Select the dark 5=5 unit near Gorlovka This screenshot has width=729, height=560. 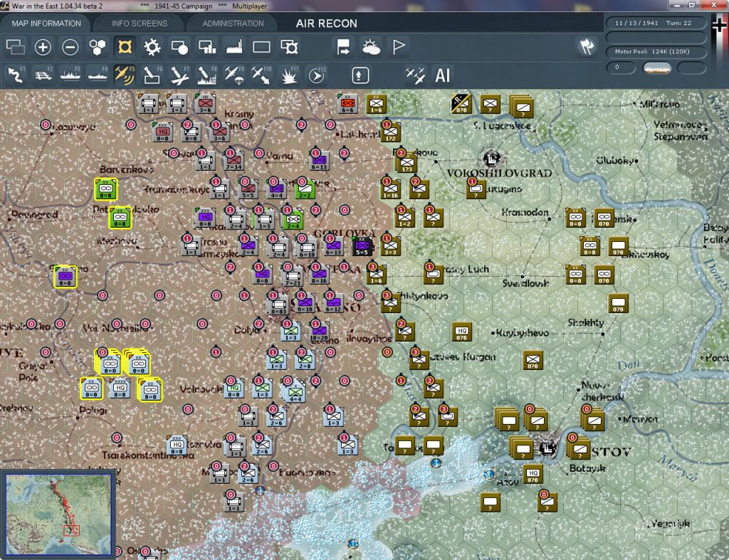tap(362, 246)
